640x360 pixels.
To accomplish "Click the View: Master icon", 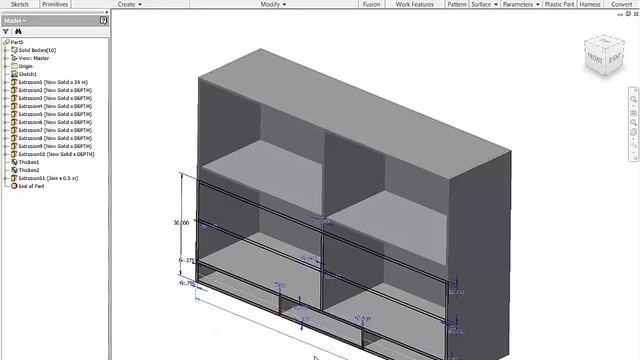I will [14, 58].
